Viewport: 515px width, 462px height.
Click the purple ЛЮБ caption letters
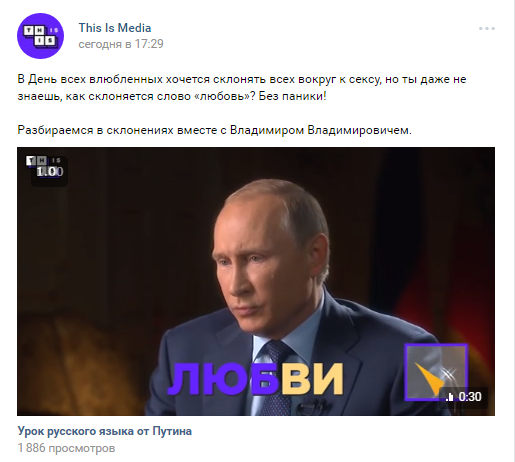(x=222, y=379)
